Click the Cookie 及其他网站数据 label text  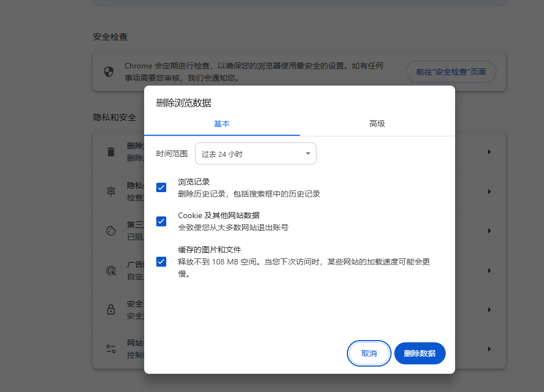219,215
